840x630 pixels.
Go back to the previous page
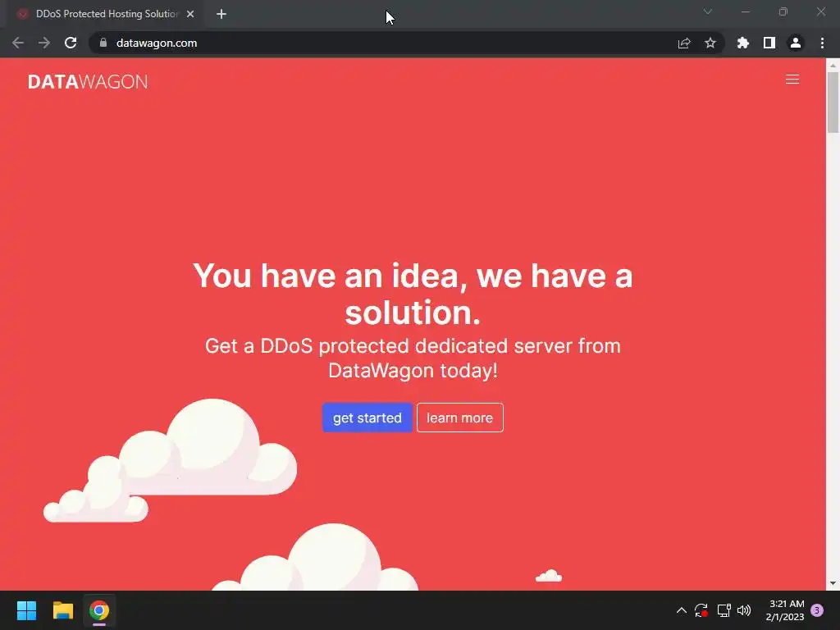pyautogui.click(x=18, y=43)
